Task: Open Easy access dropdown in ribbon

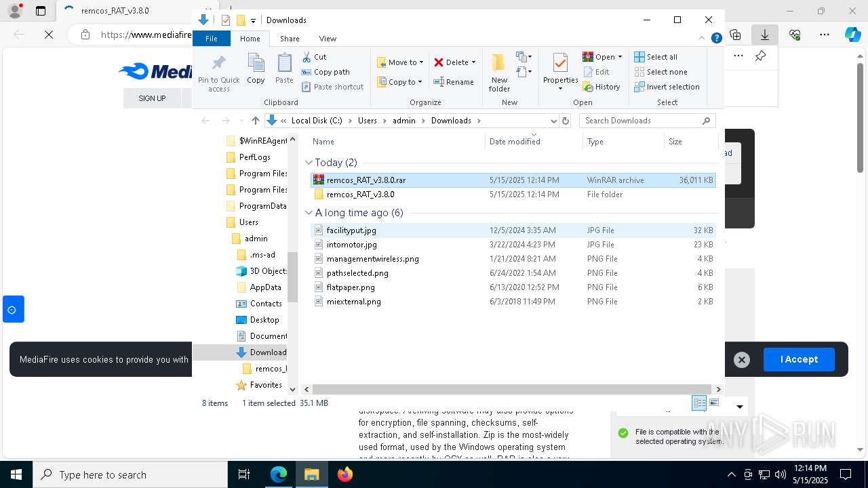Action: pyautogui.click(x=524, y=72)
